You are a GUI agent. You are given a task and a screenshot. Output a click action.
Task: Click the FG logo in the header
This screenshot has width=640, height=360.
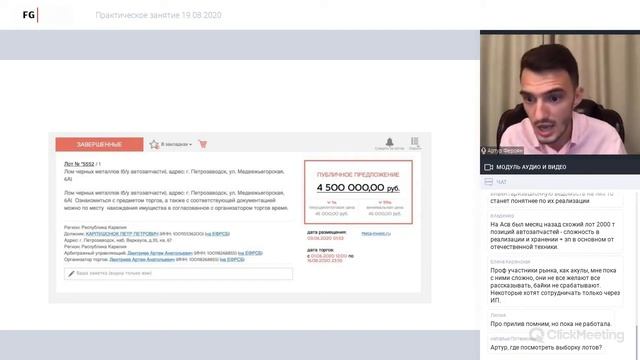(30, 15)
